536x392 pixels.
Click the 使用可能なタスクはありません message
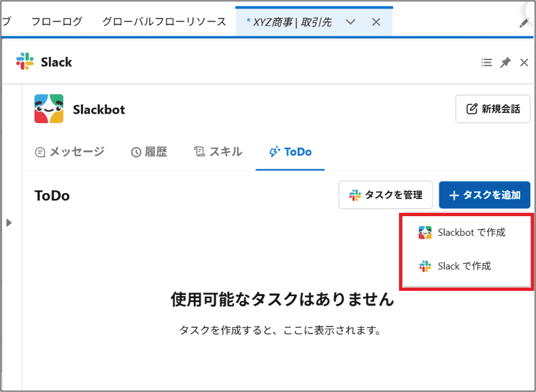tap(282, 299)
